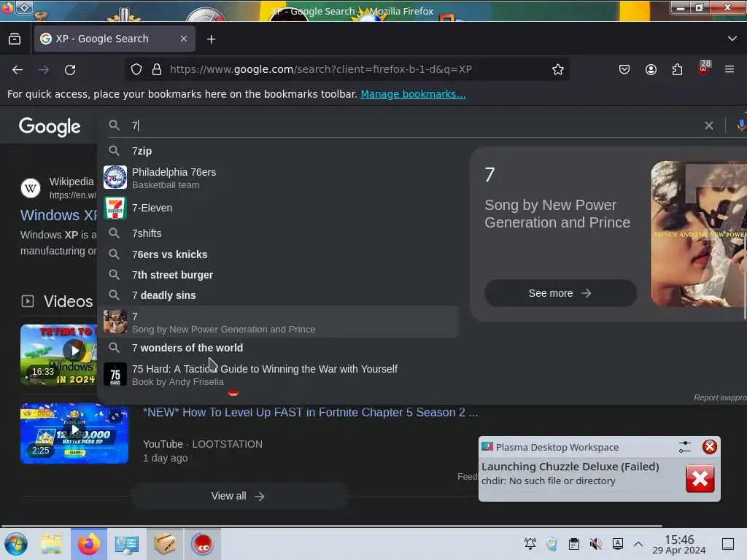Open the Pocket save icon
747x560 pixels.
point(624,69)
